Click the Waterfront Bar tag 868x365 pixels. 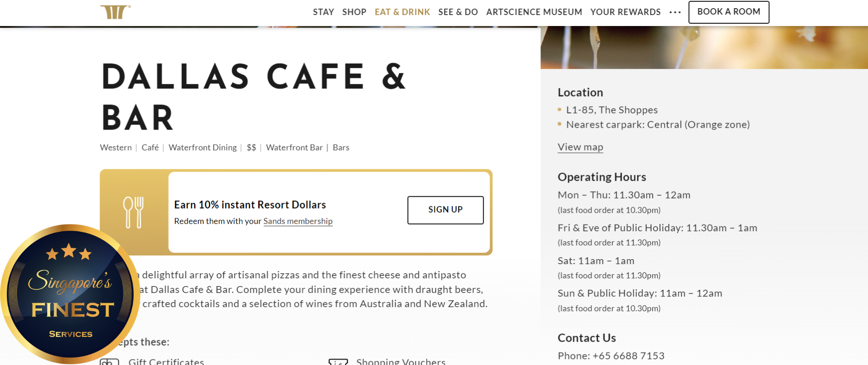[294, 147]
